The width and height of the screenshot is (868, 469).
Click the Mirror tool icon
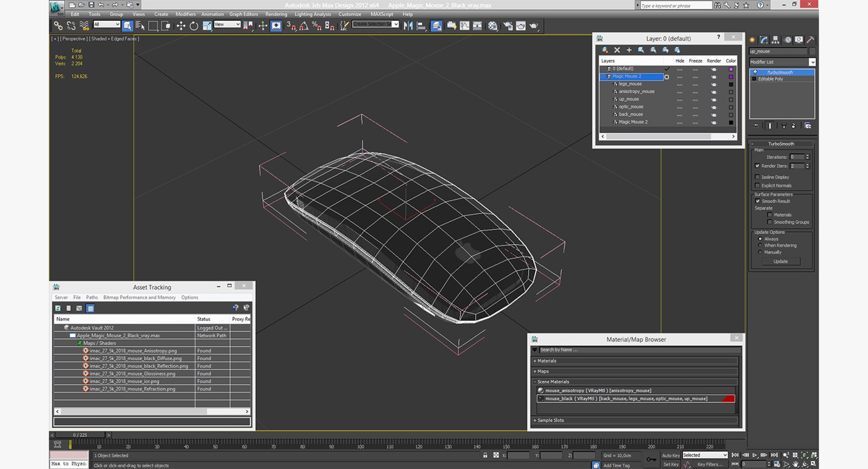408,26
